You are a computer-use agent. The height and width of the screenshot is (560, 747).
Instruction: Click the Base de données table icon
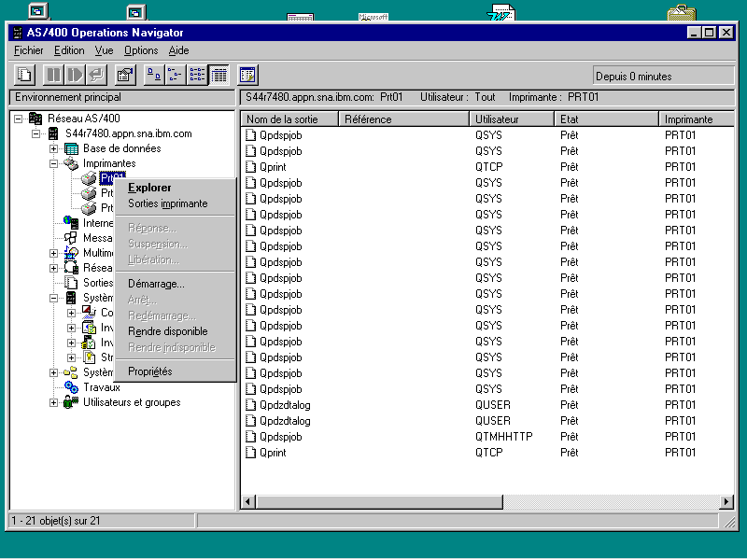click(72, 148)
